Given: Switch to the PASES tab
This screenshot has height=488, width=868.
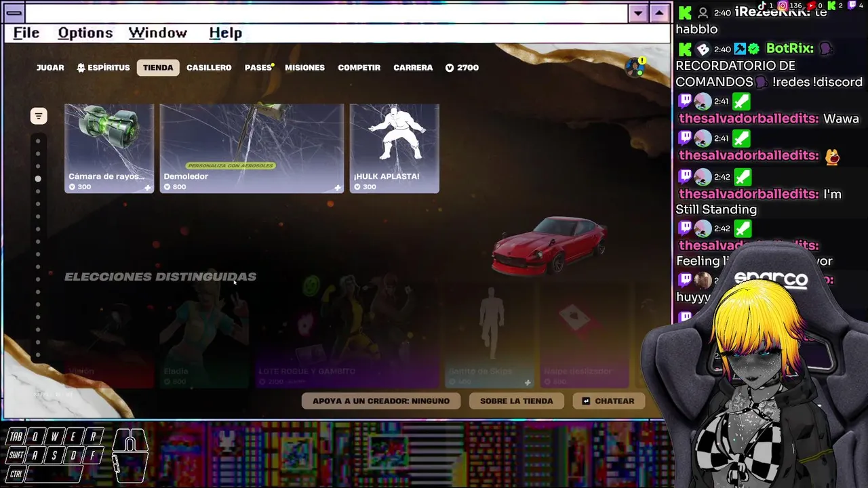Looking at the screenshot, I should click(258, 68).
